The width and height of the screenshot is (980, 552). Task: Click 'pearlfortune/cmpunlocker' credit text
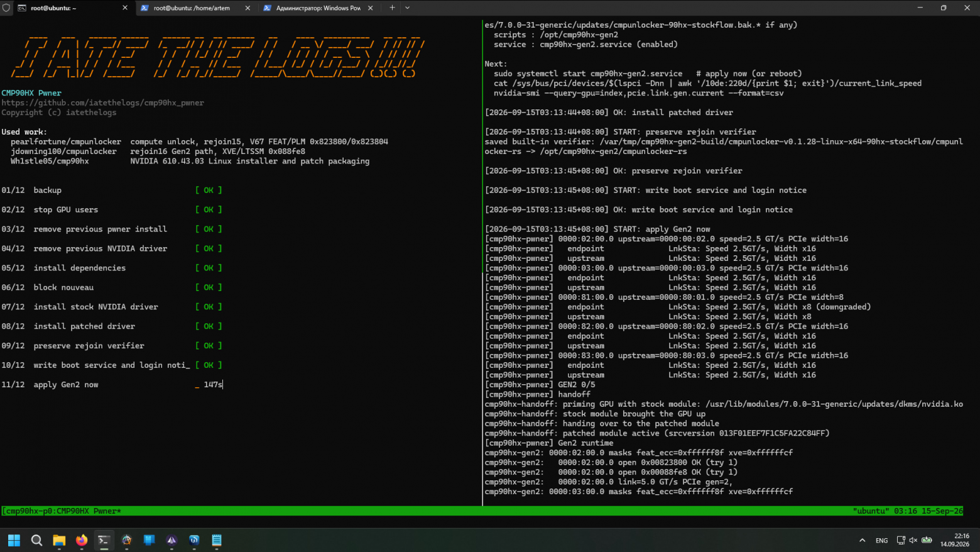[x=66, y=142]
